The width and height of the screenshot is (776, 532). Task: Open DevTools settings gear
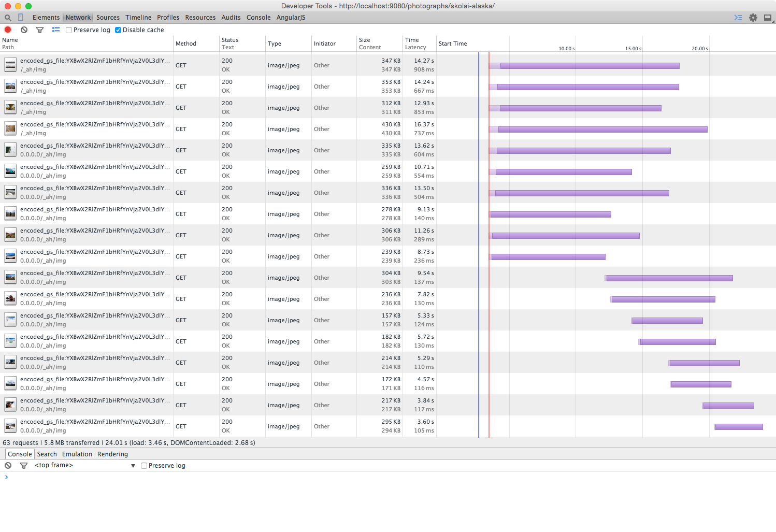pyautogui.click(x=753, y=18)
